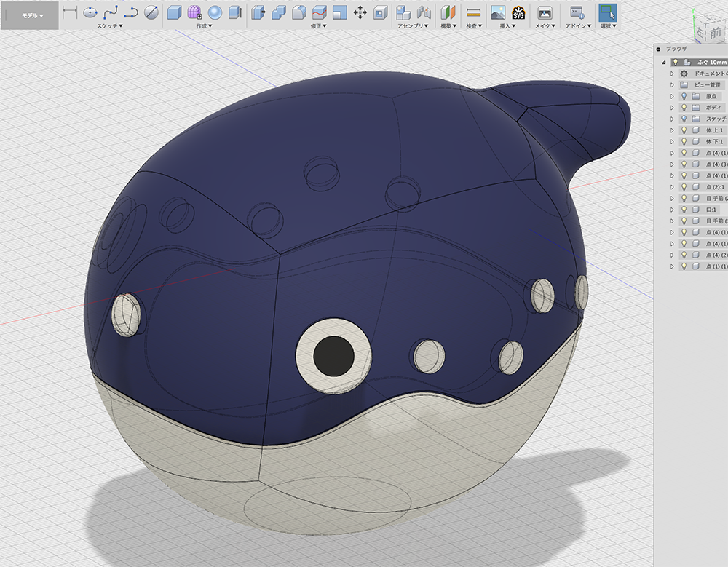Toggle visibility bulb of ボディ folder
This screenshot has width=728, height=567.
point(684,107)
